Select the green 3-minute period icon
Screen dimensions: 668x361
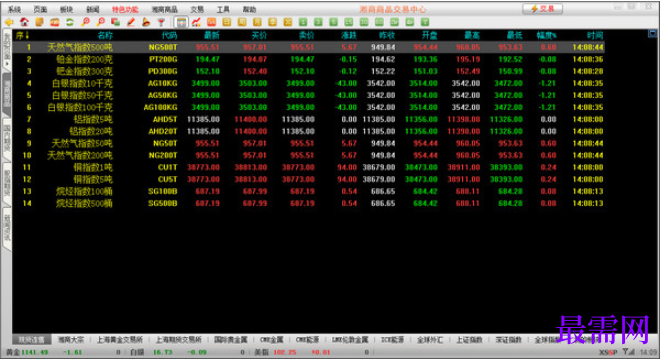pyautogui.click(x=318, y=22)
